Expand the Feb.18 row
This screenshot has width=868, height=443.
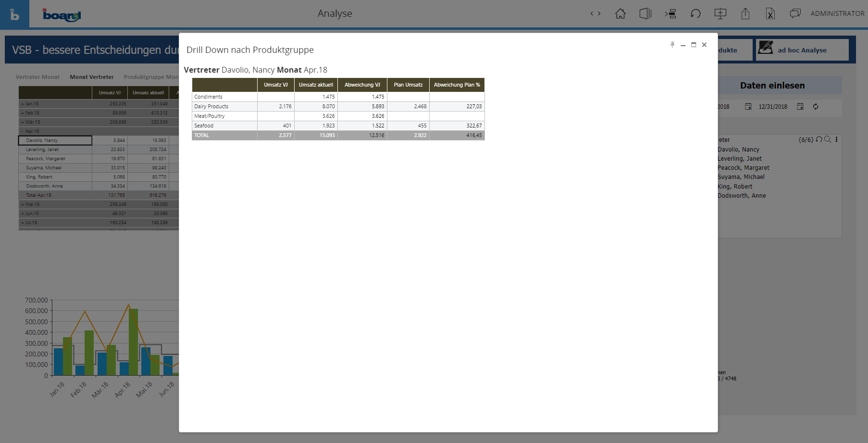(x=22, y=113)
